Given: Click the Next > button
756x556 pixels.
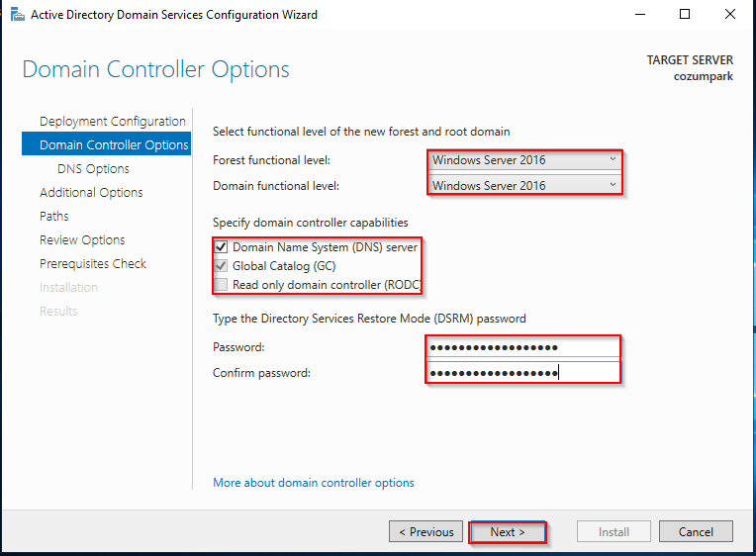Looking at the screenshot, I should pyautogui.click(x=508, y=532).
